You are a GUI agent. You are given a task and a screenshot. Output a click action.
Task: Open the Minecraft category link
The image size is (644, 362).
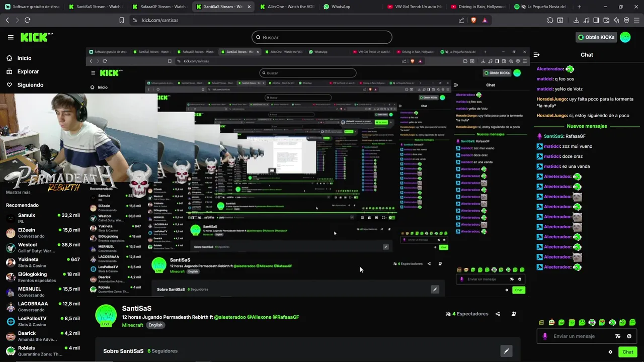pos(133,325)
